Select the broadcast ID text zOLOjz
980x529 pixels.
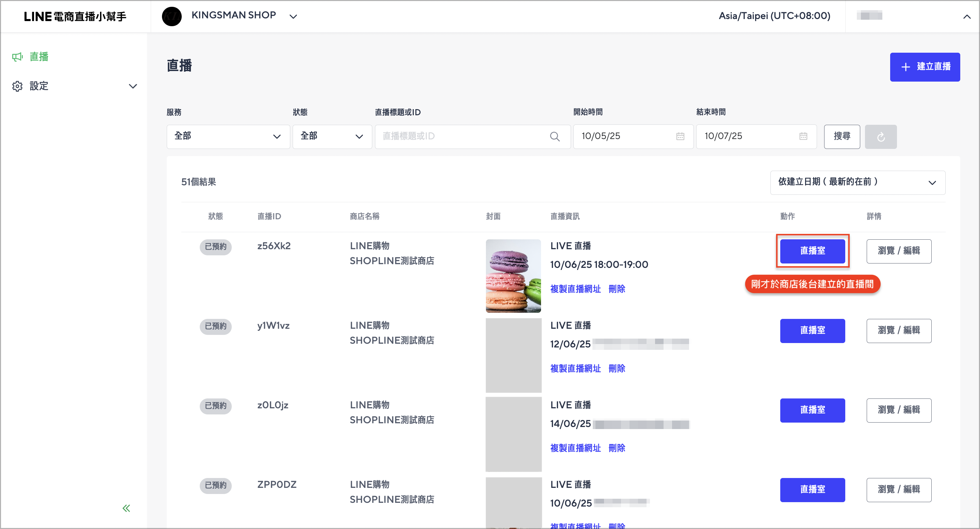272,405
